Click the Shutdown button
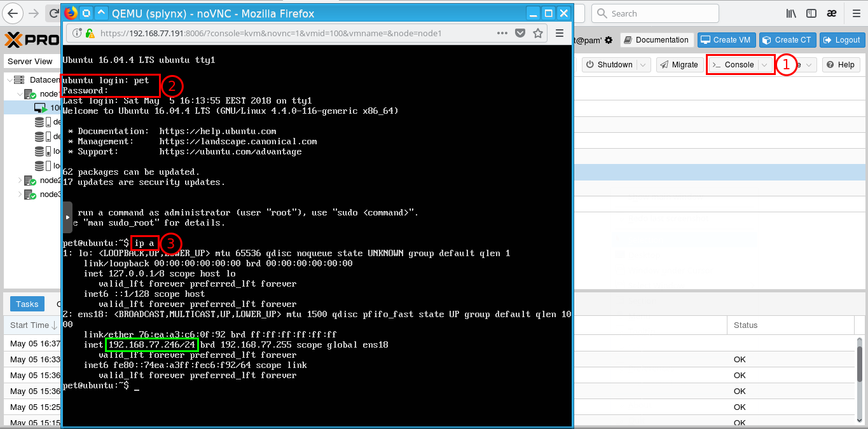 (609, 65)
